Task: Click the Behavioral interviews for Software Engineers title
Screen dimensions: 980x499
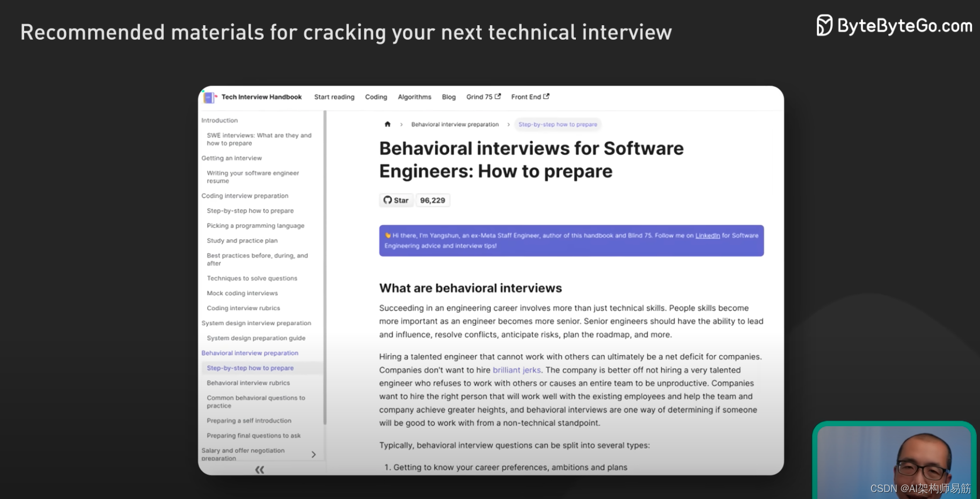Action: click(531, 160)
